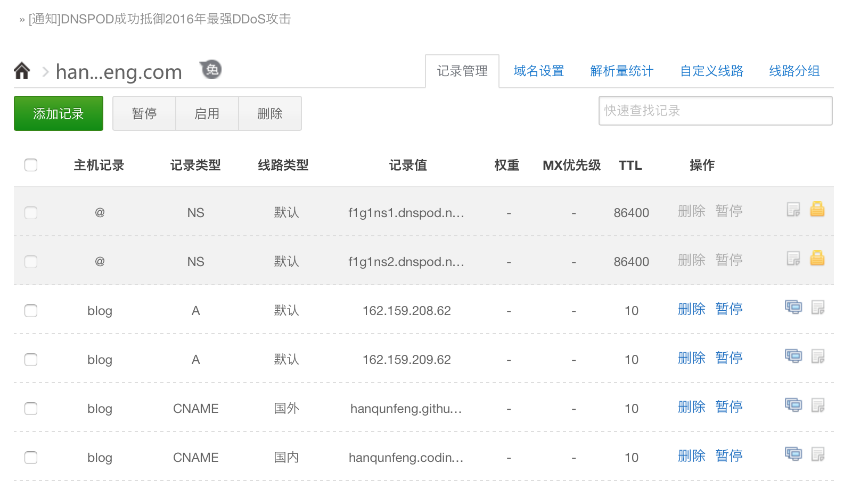This screenshot has width=868, height=497.
Task: Click the green 添加记录 button
Action: coord(59,113)
